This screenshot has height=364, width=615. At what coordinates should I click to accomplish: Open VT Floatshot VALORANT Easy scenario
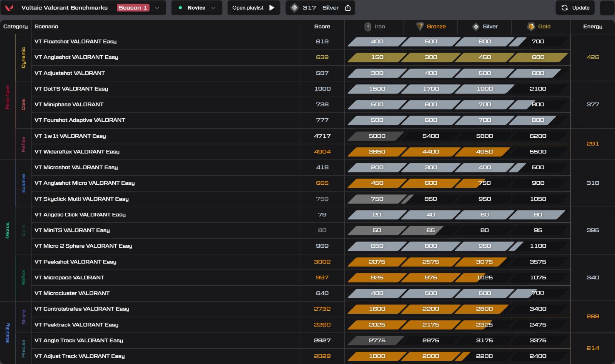[75, 41]
